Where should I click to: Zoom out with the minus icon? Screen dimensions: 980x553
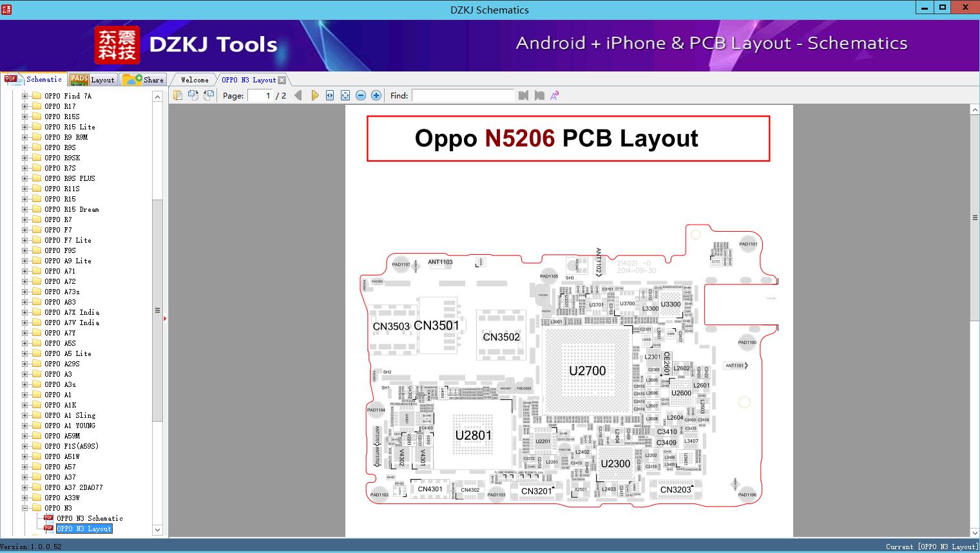[361, 95]
